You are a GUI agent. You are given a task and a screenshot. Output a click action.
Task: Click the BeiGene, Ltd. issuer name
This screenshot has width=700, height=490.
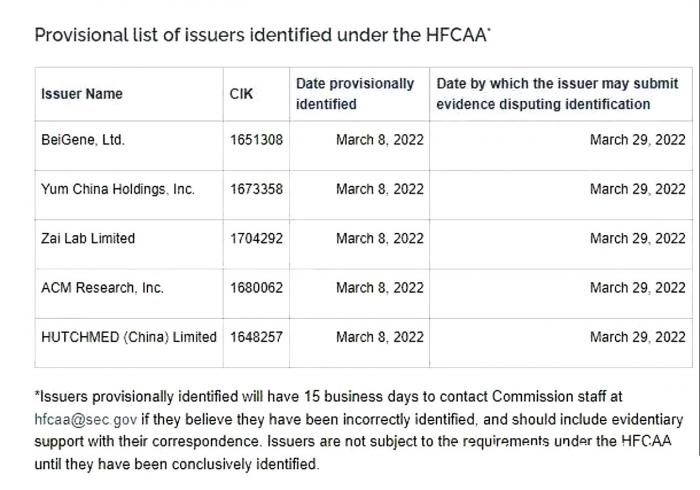click(x=83, y=140)
